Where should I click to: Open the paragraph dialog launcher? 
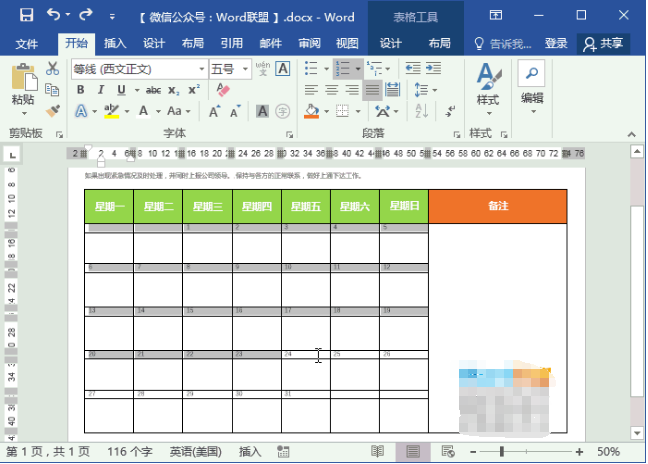click(x=457, y=134)
